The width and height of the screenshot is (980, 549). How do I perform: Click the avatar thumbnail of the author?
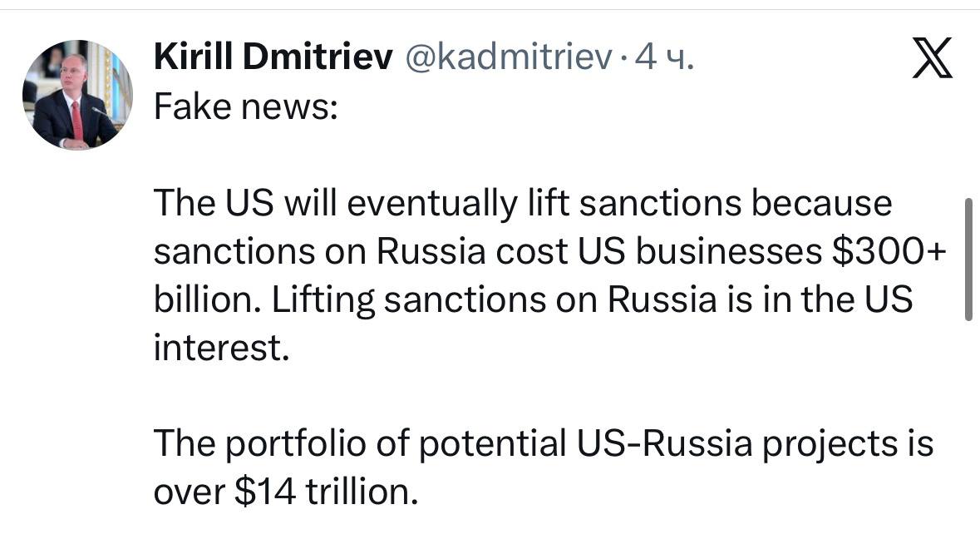[x=77, y=94]
